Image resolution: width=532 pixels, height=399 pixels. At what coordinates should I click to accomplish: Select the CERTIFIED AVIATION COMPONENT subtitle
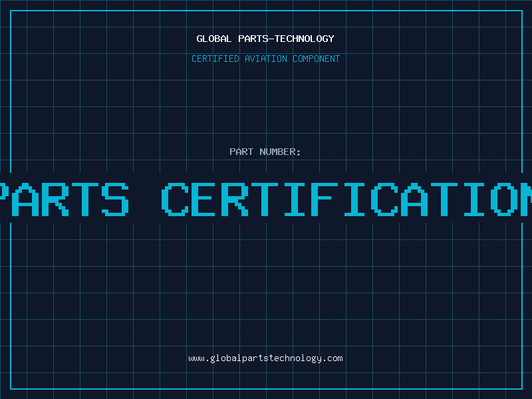tap(265, 59)
